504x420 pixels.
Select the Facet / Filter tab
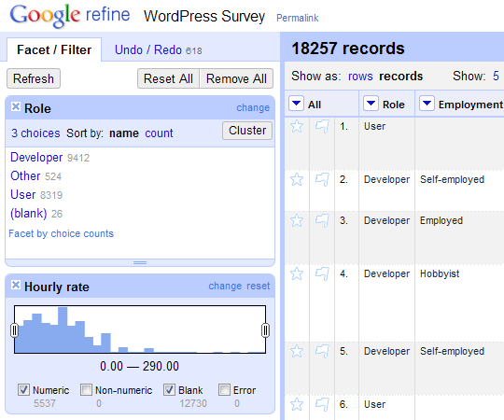pyautogui.click(x=54, y=50)
